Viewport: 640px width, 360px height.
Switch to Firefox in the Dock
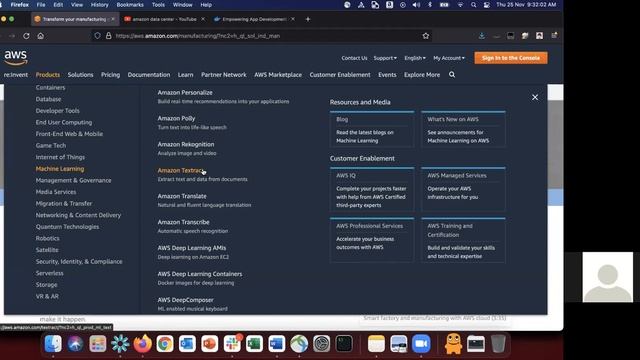(142, 344)
